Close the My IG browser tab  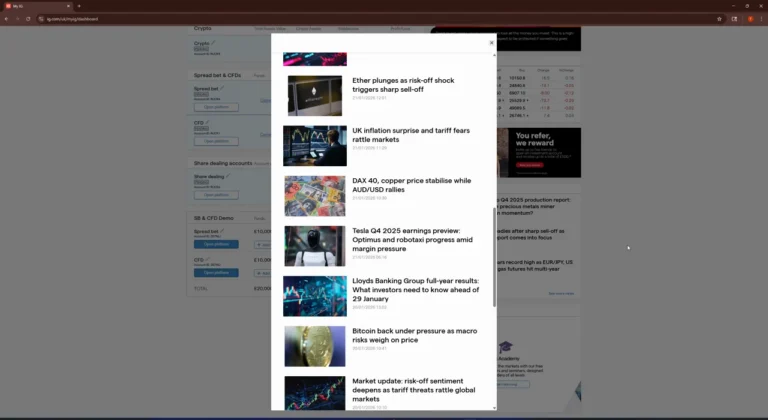click(68, 6)
